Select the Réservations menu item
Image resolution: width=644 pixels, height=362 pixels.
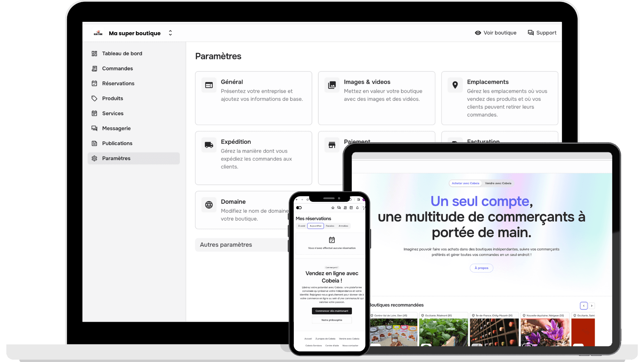pos(118,83)
